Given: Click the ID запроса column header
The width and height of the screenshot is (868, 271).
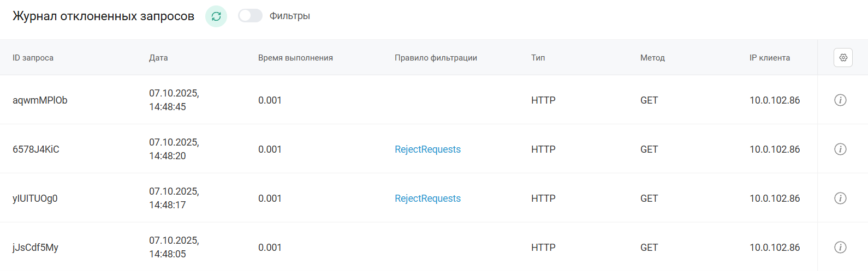Looking at the screenshot, I should pyautogui.click(x=33, y=58).
